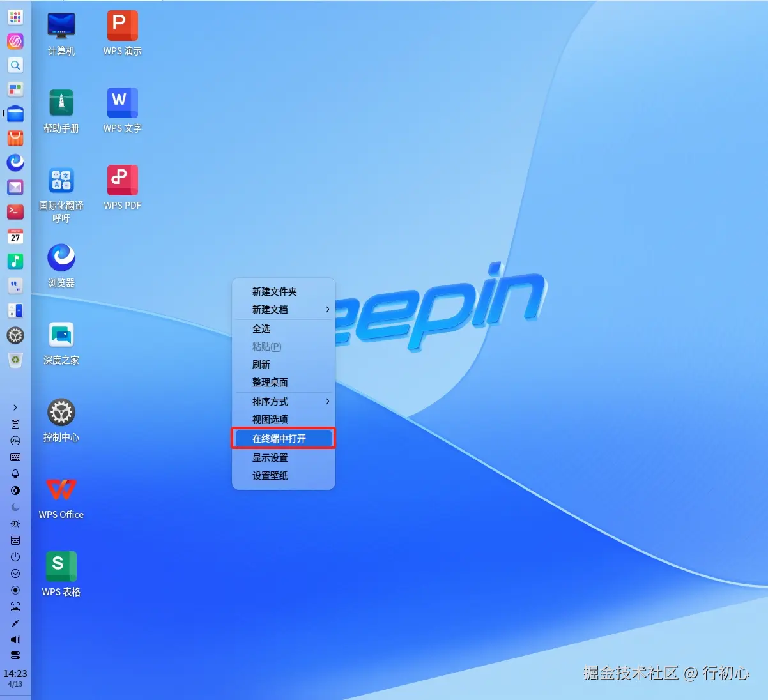Select the WPS 表格 desktop icon
The width and height of the screenshot is (768, 700).
61,575
